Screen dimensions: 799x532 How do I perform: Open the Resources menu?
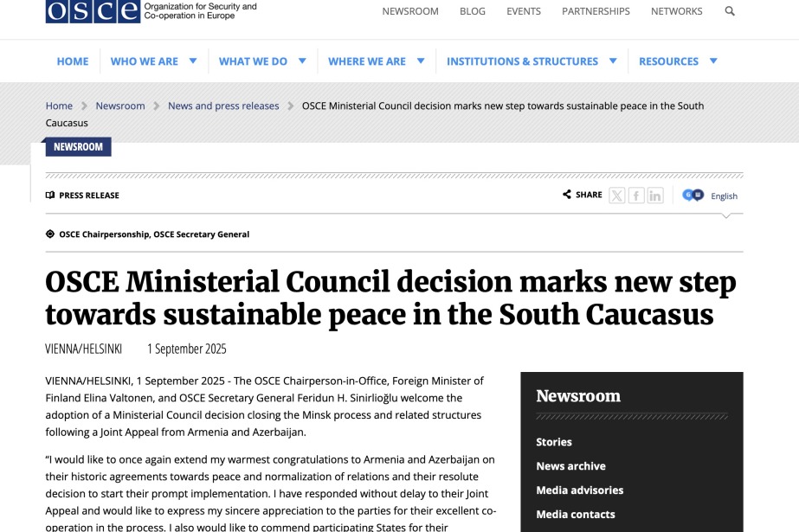click(668, 61)
